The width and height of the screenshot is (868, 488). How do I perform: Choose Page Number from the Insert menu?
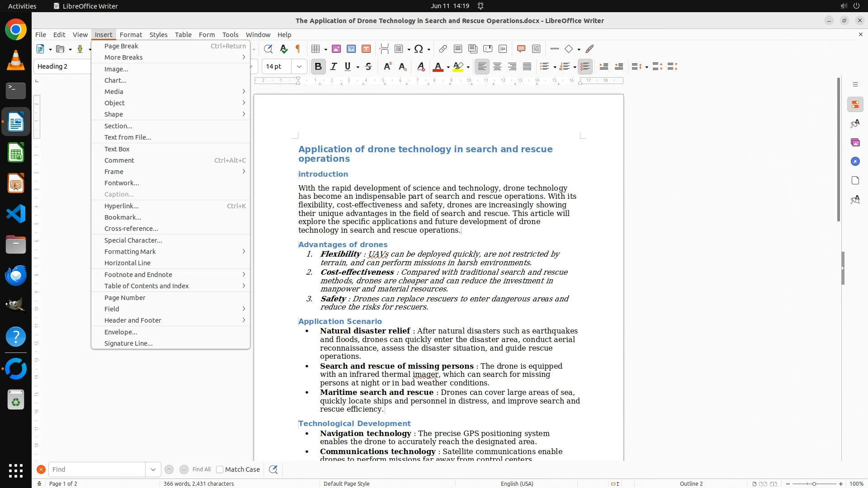pyautogui.click(x=125, y=298)
